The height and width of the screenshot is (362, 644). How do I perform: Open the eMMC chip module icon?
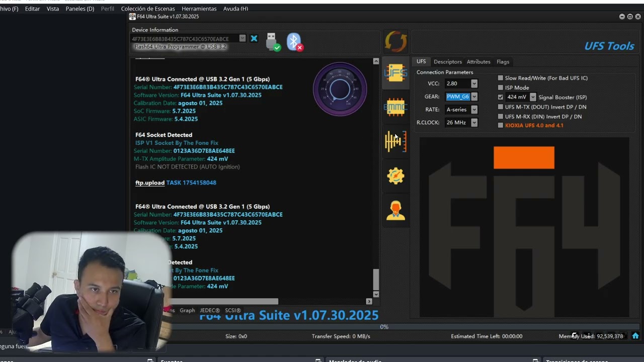(395, 107)
